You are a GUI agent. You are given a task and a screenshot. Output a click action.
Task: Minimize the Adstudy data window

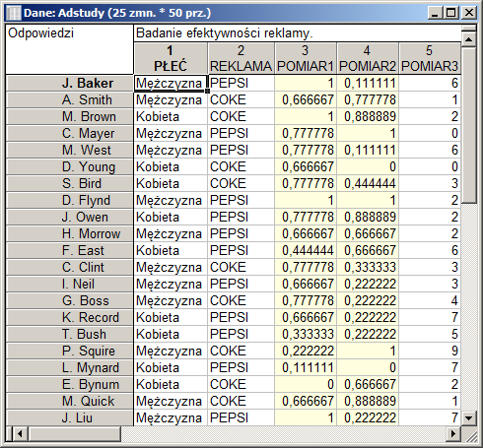[x=435, y=13]
